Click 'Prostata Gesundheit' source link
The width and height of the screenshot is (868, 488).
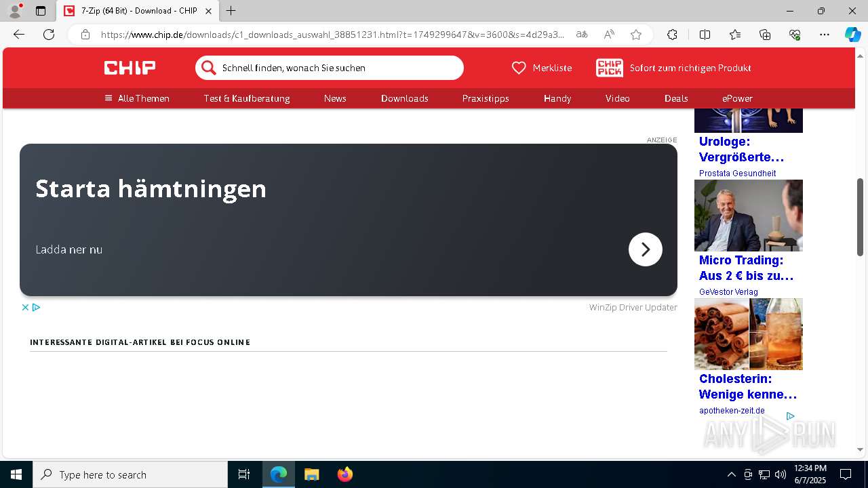tap(737, 174)
